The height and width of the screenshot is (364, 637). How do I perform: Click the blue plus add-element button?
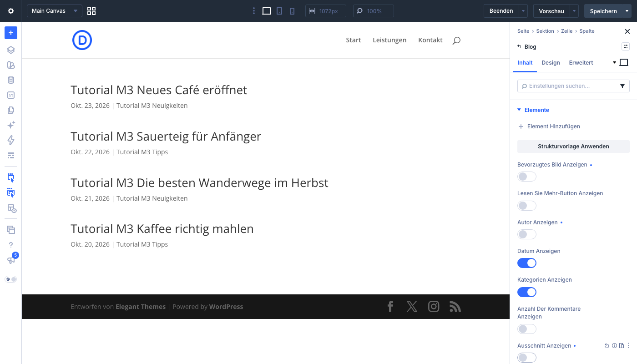(x=11, y=33)
